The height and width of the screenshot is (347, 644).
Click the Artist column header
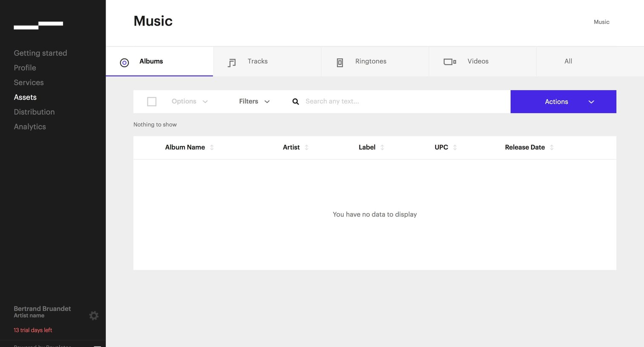pyautogui.click(x=291, y=147)
